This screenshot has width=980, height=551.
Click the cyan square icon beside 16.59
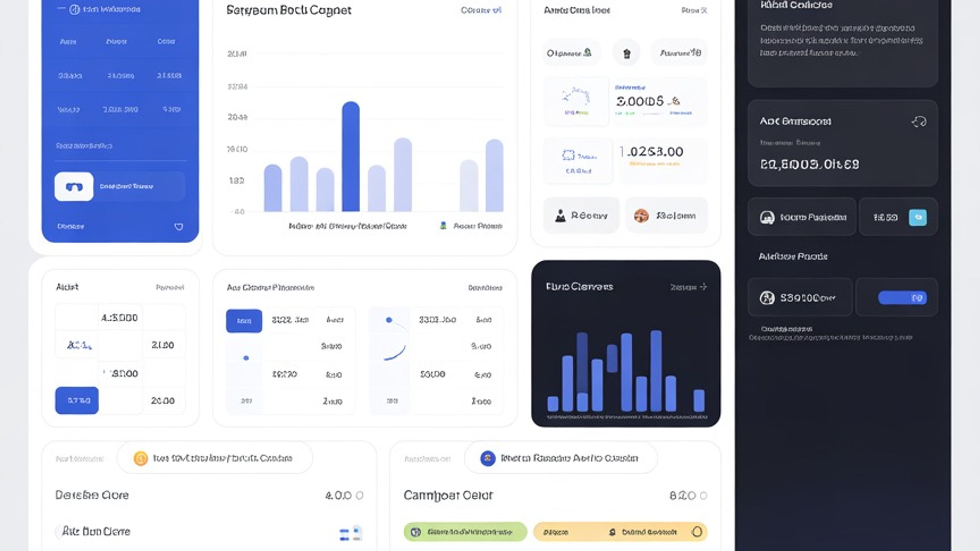click(x=918, y=217)
